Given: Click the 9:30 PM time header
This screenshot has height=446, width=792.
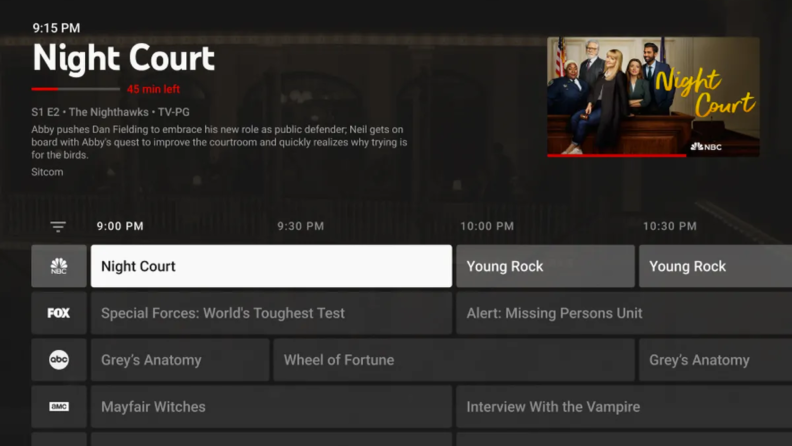Looking at the screenshot, I should (301, 226).
